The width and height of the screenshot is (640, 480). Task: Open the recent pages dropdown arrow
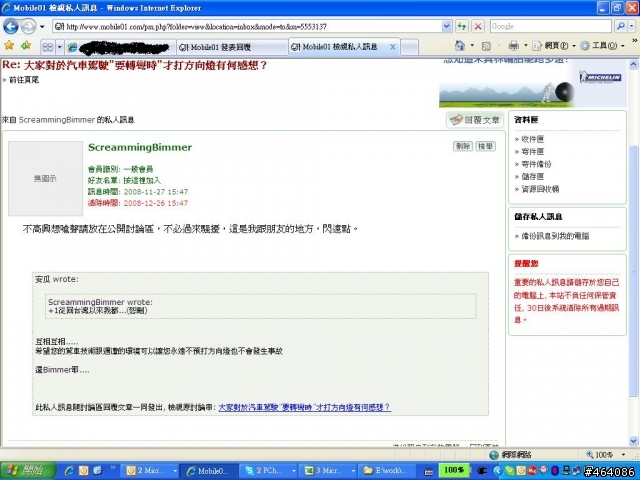coord(42,27)
